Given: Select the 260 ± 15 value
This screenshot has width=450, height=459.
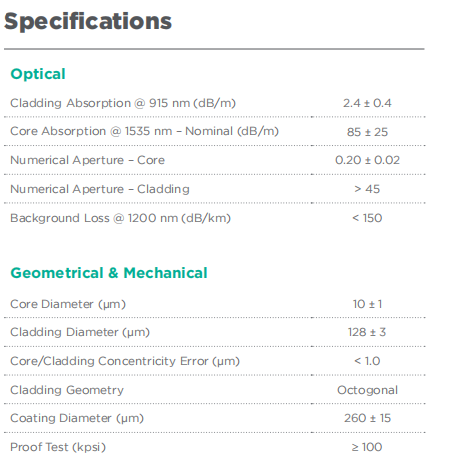Looking at the screenshot, I should pos(367,418).
